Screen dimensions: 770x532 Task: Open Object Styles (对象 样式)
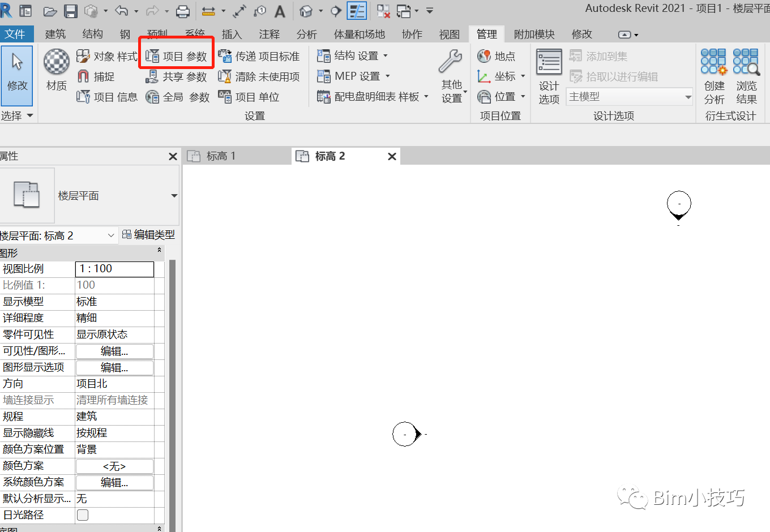click(107, 56)
